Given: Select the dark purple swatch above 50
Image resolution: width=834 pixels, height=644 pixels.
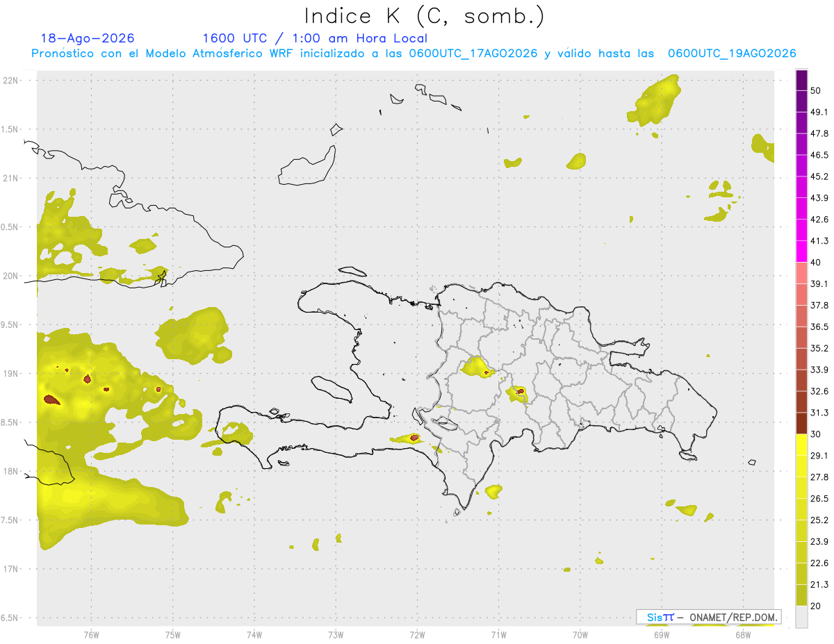Looking at the screenshot, I should point(801,81).
